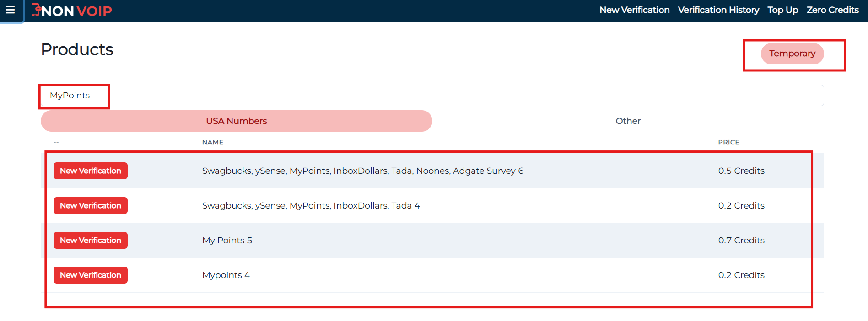Select the USA Numbers tab
This screenshot has width=868, height=321.
(237, 121)
